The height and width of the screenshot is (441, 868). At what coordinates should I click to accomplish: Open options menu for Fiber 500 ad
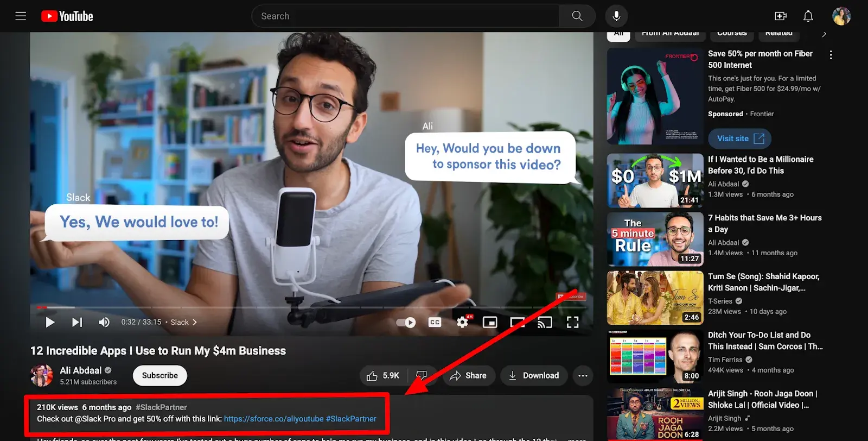831,55
